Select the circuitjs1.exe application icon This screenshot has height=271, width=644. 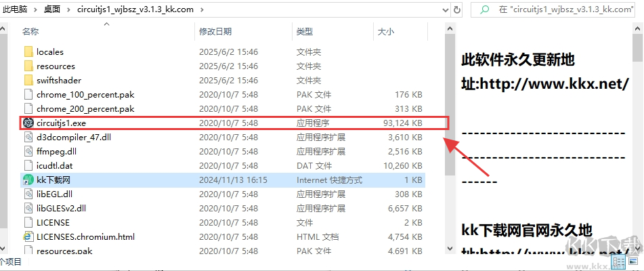(28, 123)
